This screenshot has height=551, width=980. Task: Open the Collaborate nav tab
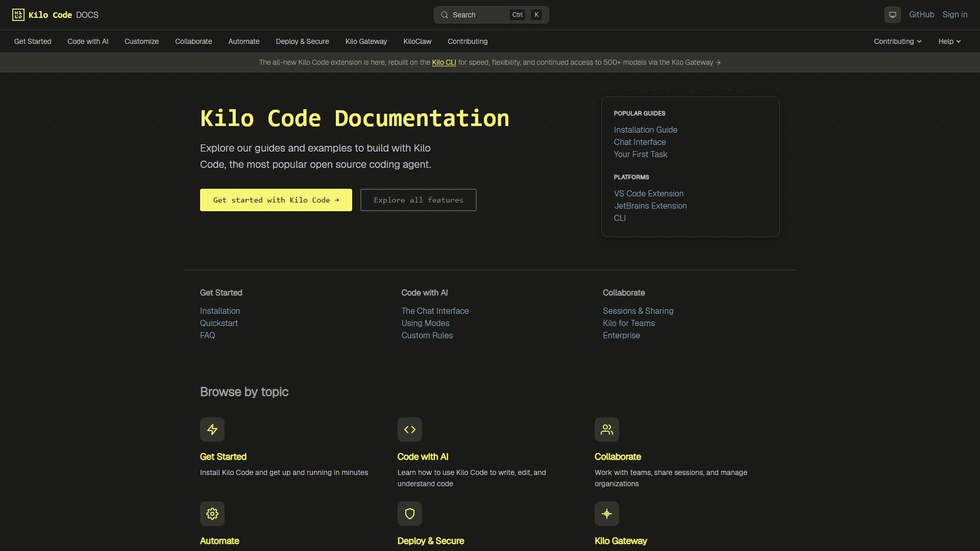pyautogui.click(x=193, y=41)
